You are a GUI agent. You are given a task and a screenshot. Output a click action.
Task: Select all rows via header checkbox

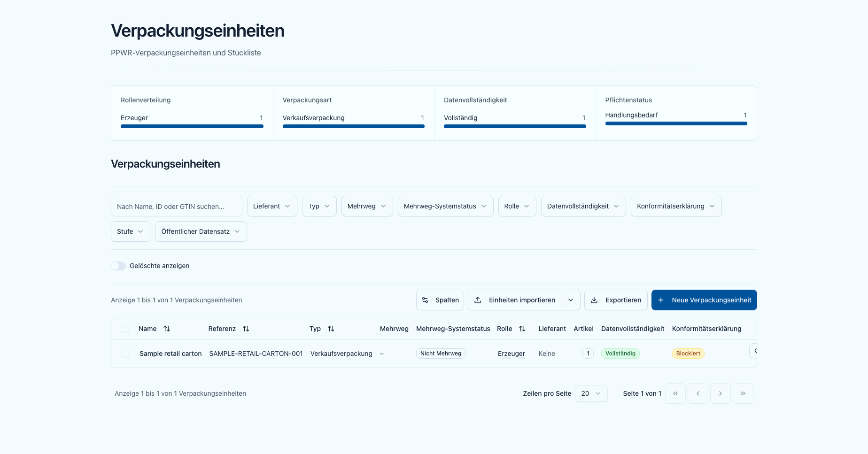pos(125,329)
